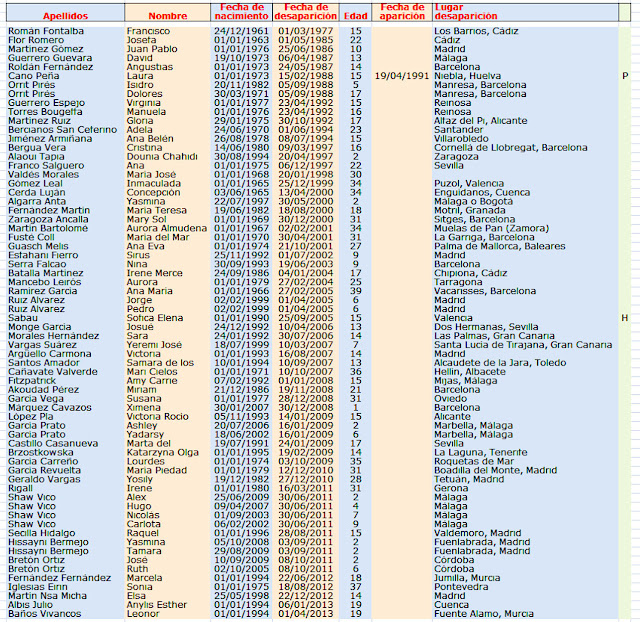The width and height of the screenshot is (640, 622).
Task: Click the cell 'Franco Salguero'
Action: pyautogui.click(x=46, y=166)
